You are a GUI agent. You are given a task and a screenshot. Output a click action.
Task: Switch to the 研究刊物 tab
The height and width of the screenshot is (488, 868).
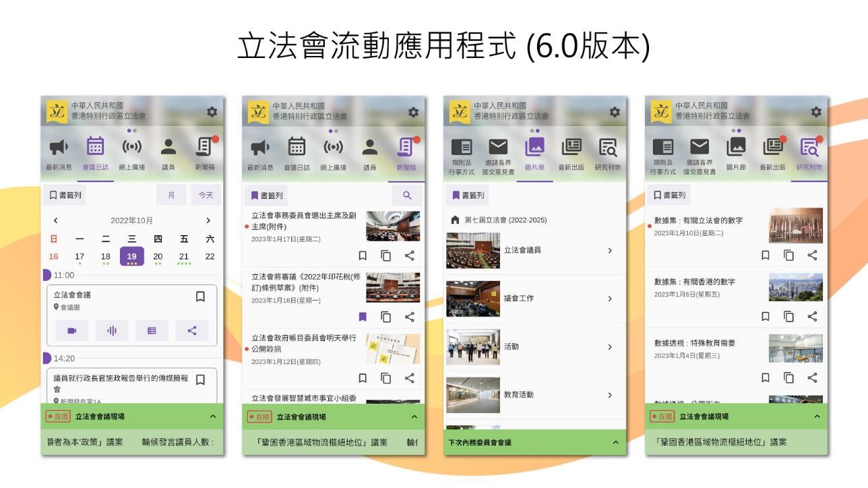(x=809, y=146)
